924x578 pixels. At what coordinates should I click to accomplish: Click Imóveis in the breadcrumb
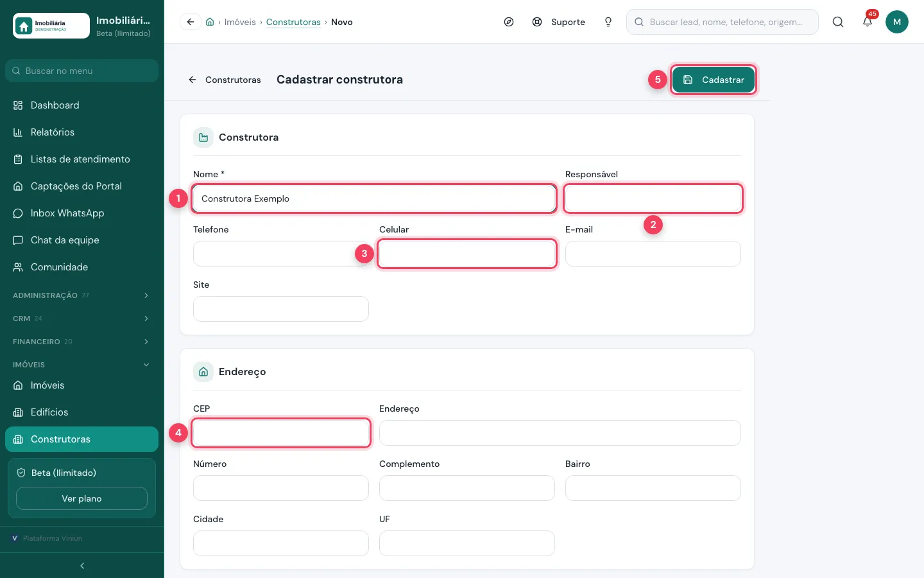click(240, 22)
